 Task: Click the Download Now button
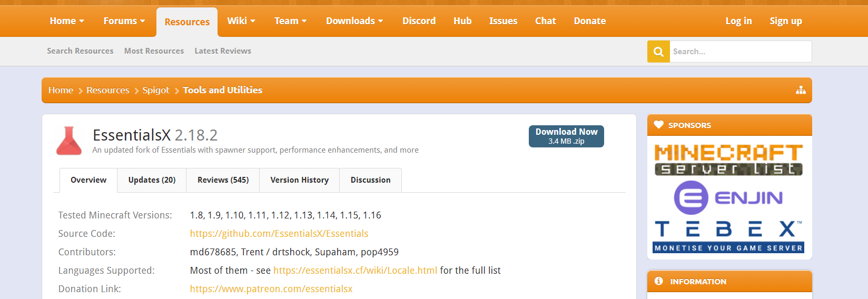tap(566, 136)
